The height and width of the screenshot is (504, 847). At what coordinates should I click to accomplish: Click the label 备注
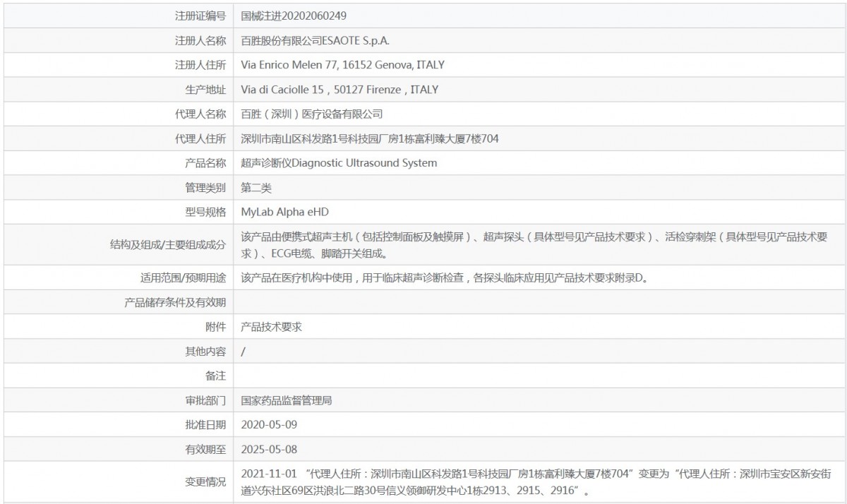(216, 376)
